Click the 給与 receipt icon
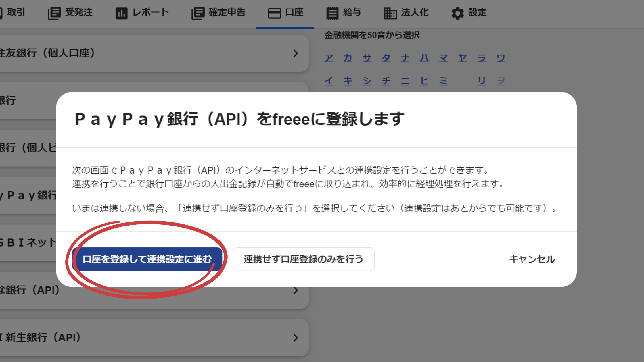The width and height of the screenshot is (644, 362). pos(332,13)
